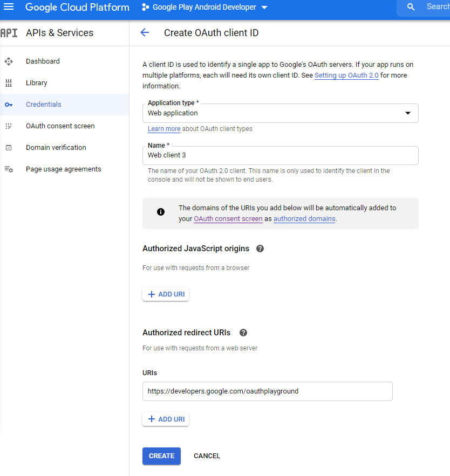Go to Domain verification page
Image resolution: width=450 pixels, height=476 pixels.
click(x=56, y=148)
